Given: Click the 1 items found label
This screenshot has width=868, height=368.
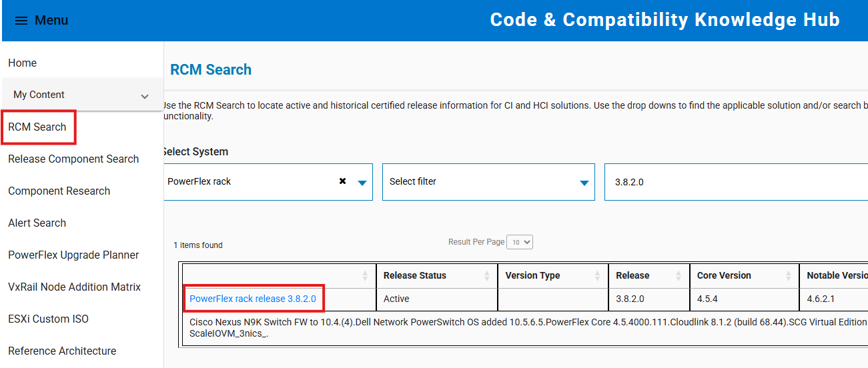Looking at the screenshot, I should (x=198, y=245).
